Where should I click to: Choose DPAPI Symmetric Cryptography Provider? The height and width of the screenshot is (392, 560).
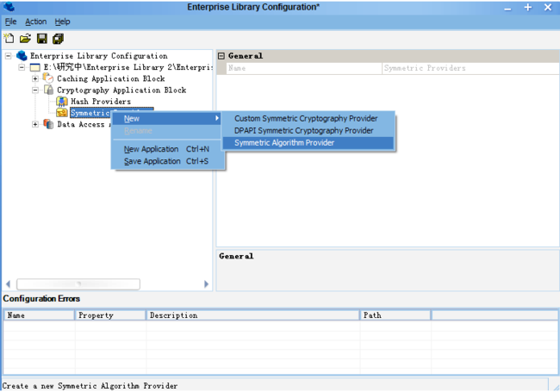(308, 130)
